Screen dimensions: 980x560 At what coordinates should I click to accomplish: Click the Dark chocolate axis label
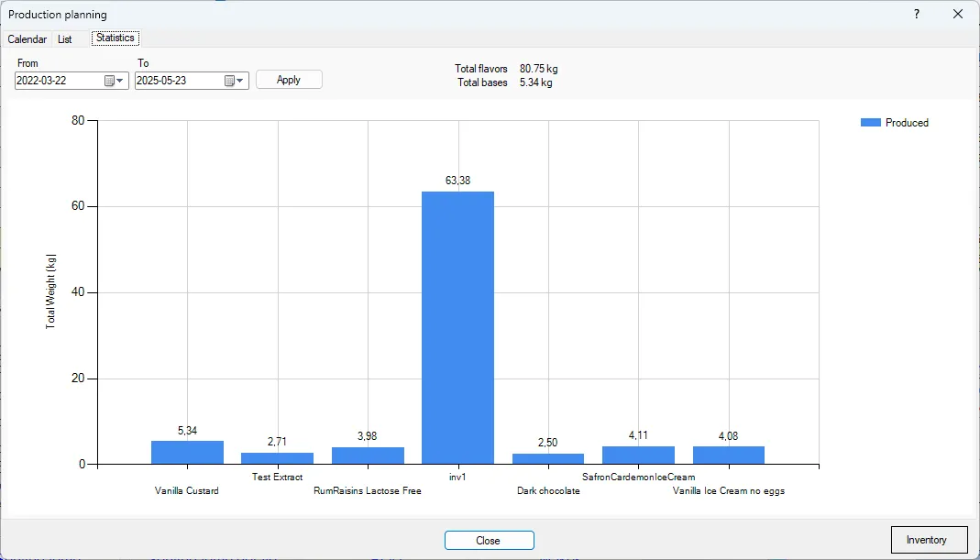549,490
